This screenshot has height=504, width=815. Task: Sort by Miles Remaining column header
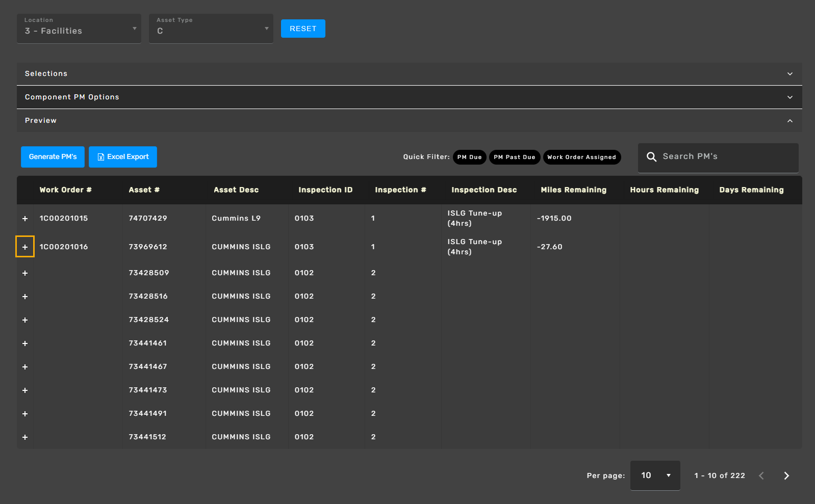pos(573,190)
